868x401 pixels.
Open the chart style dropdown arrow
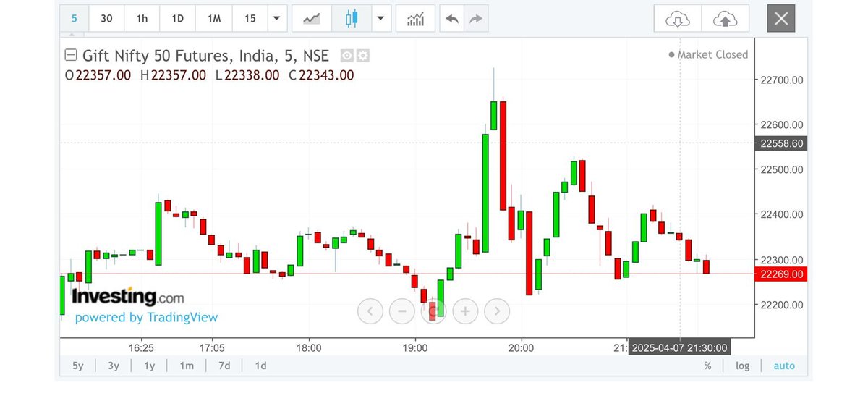coord(381,19)
